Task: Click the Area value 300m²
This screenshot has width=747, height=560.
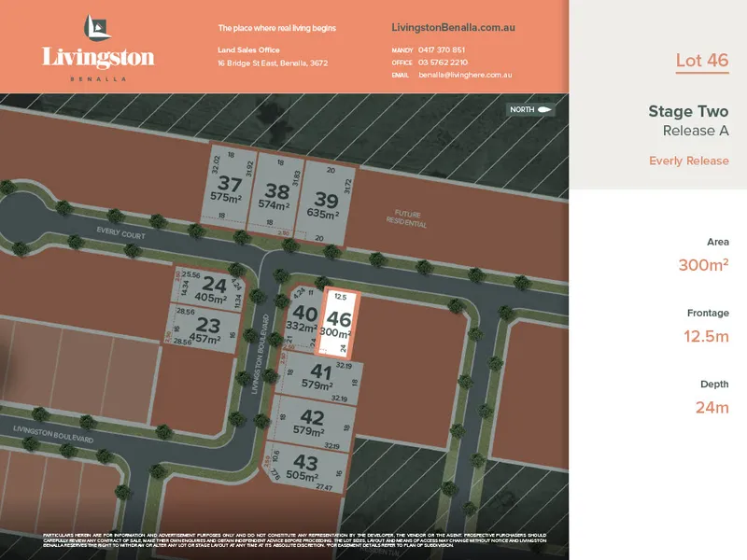Action: [x=704, y=265]
